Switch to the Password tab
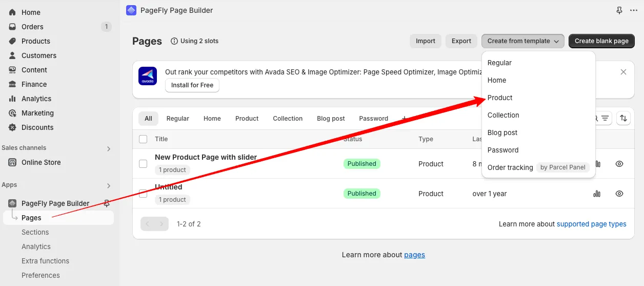This screenshot has height=286, width=644. [373, 119]
